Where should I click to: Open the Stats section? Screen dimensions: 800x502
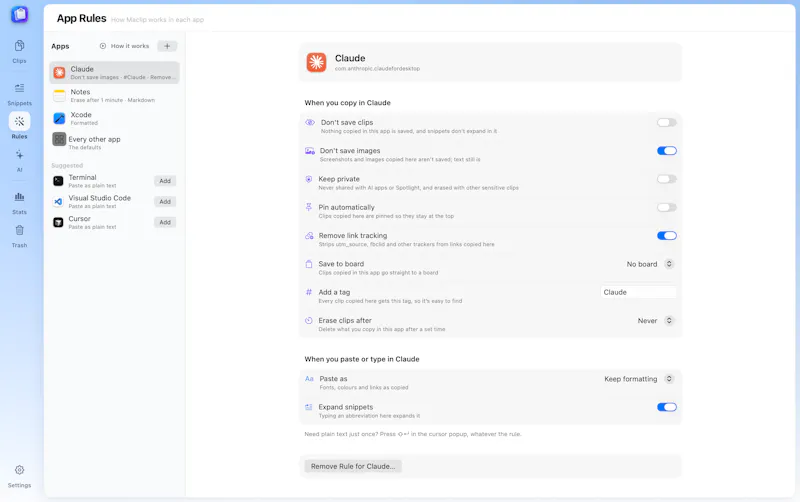19,203
